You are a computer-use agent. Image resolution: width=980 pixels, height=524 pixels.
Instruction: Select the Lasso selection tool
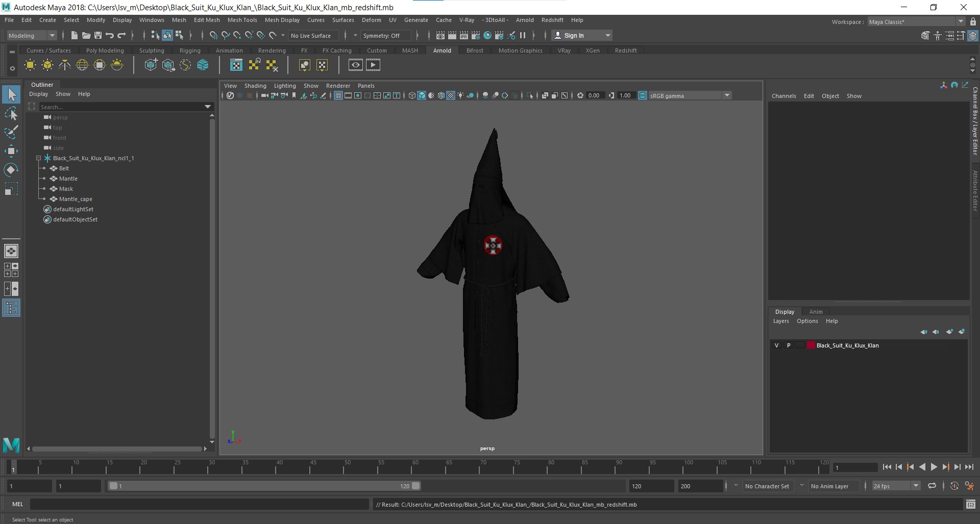[11, 113]
